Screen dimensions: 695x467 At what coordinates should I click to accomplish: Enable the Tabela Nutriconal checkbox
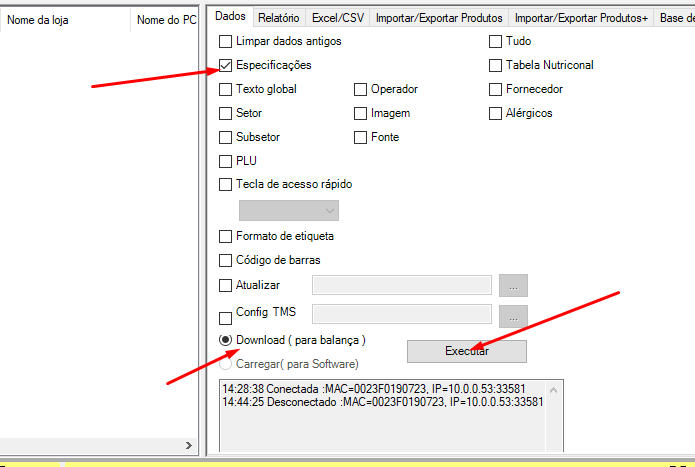click(495, 65)
